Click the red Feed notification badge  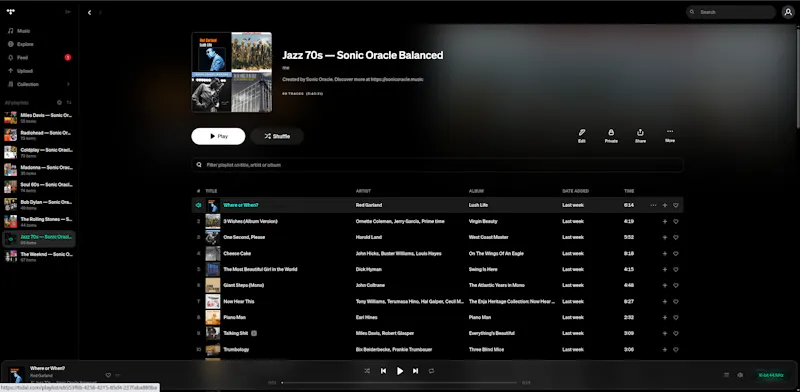67,58
